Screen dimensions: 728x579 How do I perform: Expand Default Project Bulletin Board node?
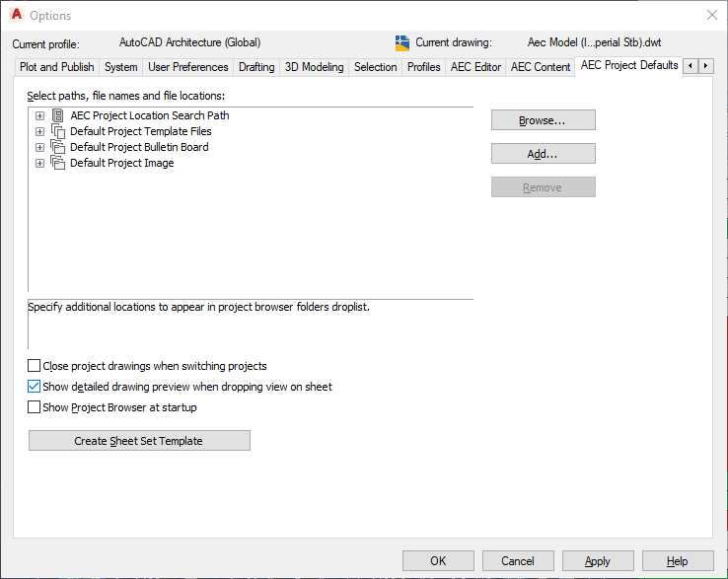[x=39, y=147]
